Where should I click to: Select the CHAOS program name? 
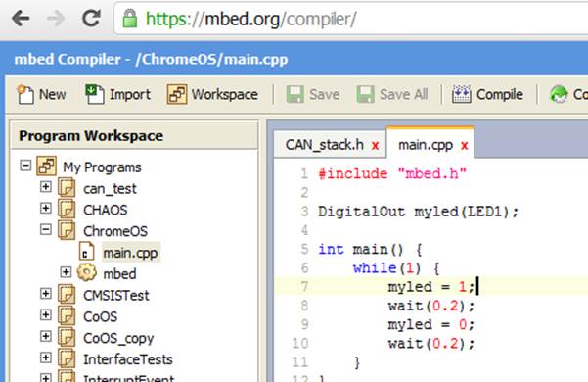(106, 210)
